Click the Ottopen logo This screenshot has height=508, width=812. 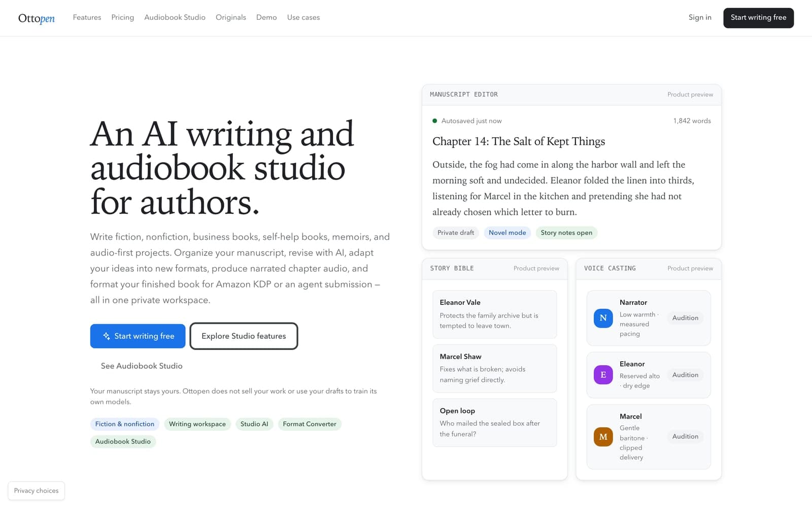[x=37, y=18]
